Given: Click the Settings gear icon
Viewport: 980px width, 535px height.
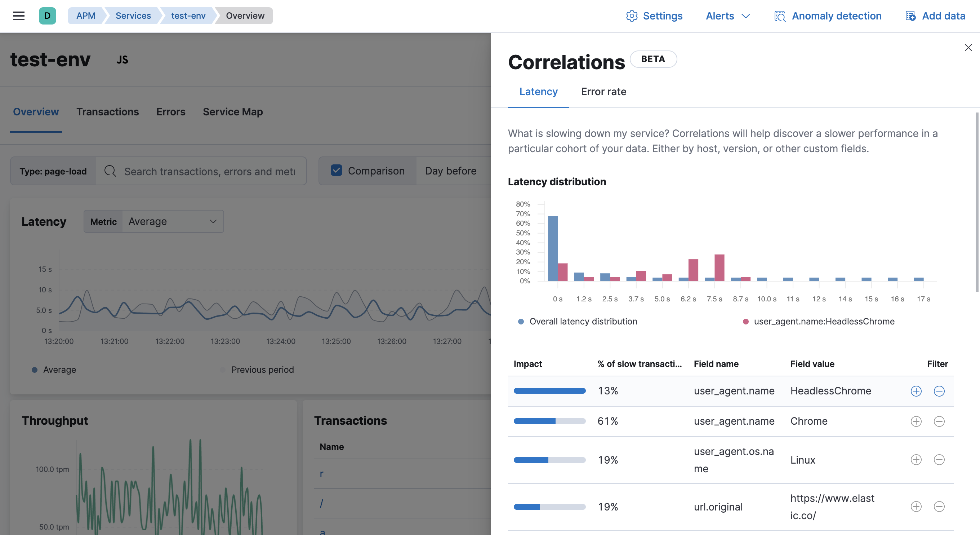Looking at the screenshot, I should click(x=632, y=16).
